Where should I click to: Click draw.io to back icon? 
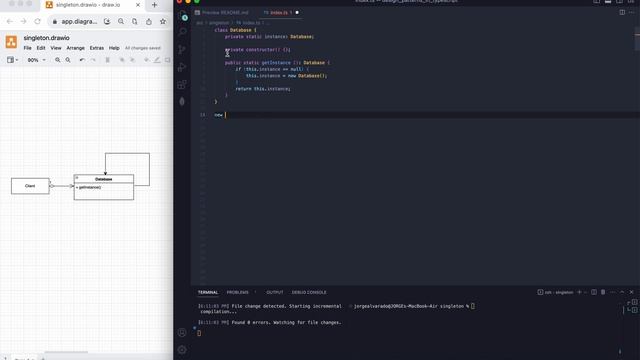(x=132, y=60)
